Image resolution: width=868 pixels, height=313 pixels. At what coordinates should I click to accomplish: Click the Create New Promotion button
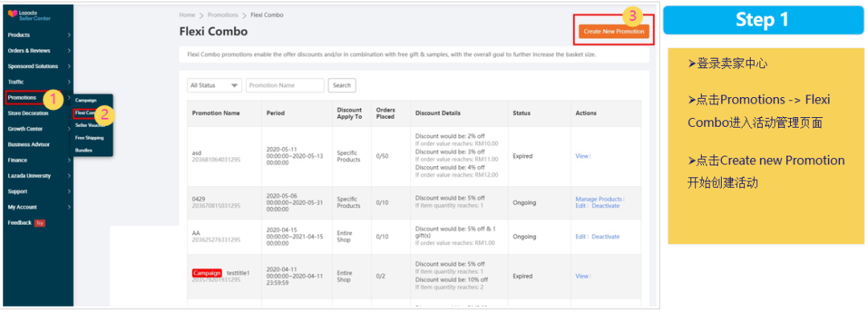click(614, 31)
